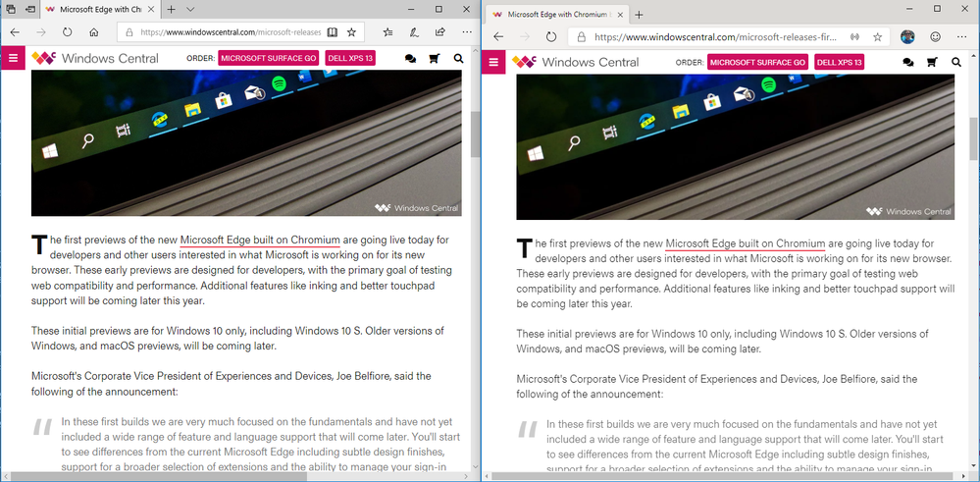The height and width of the screenshot is (482, 980).
Task: Add page to favorites in right Edge window
Action: [878, 37]
